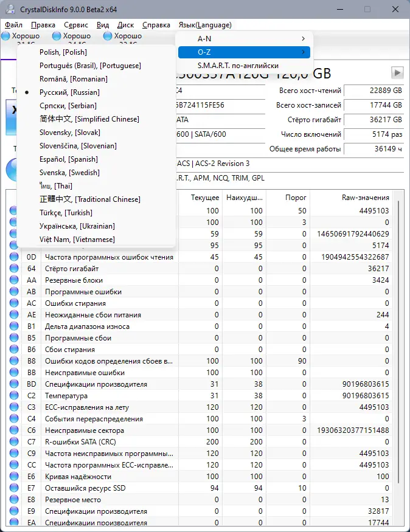This screenshot has height=532, width=410.
Task: Click the next disk arrow button
Action: (397, 72)
